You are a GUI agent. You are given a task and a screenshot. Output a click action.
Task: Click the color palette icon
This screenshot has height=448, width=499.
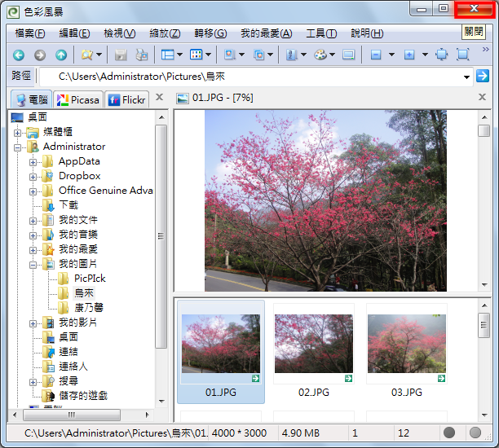(x=320, y=55)
